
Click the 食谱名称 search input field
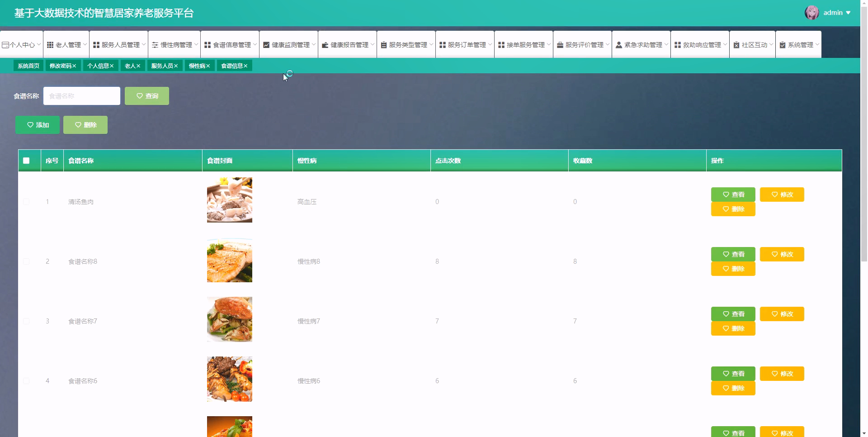click(x=82, y=96)
